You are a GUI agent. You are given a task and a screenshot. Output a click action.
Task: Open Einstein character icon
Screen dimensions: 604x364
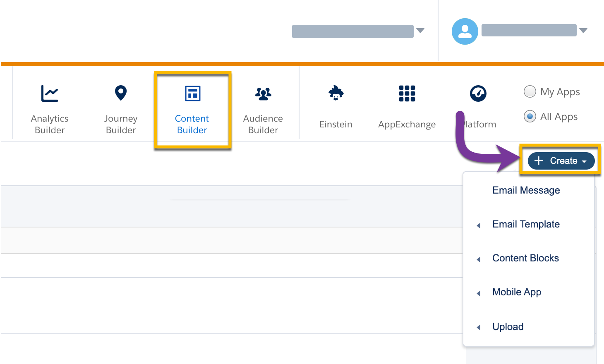(336, 93)
